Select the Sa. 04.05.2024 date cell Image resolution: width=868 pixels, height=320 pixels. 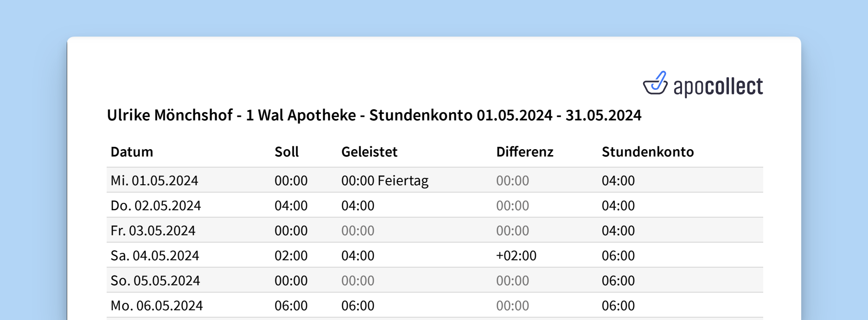(154, 256)
